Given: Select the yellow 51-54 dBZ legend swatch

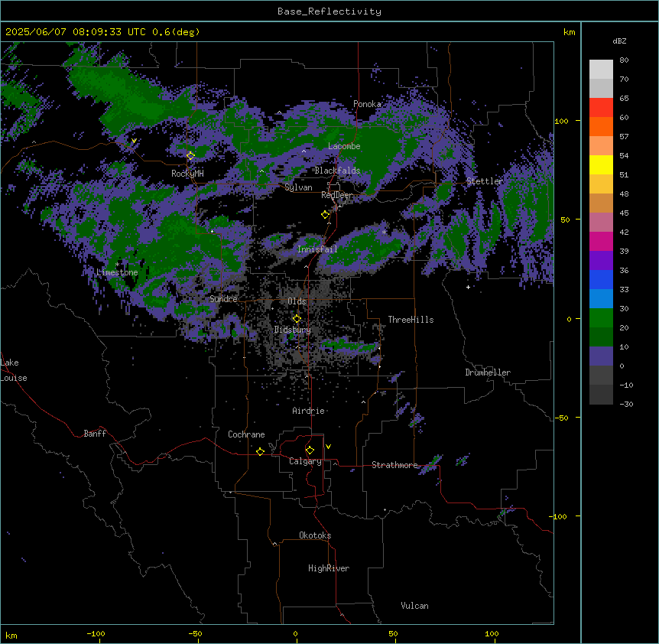Looking at the screenshot, I should coord(601,165).
